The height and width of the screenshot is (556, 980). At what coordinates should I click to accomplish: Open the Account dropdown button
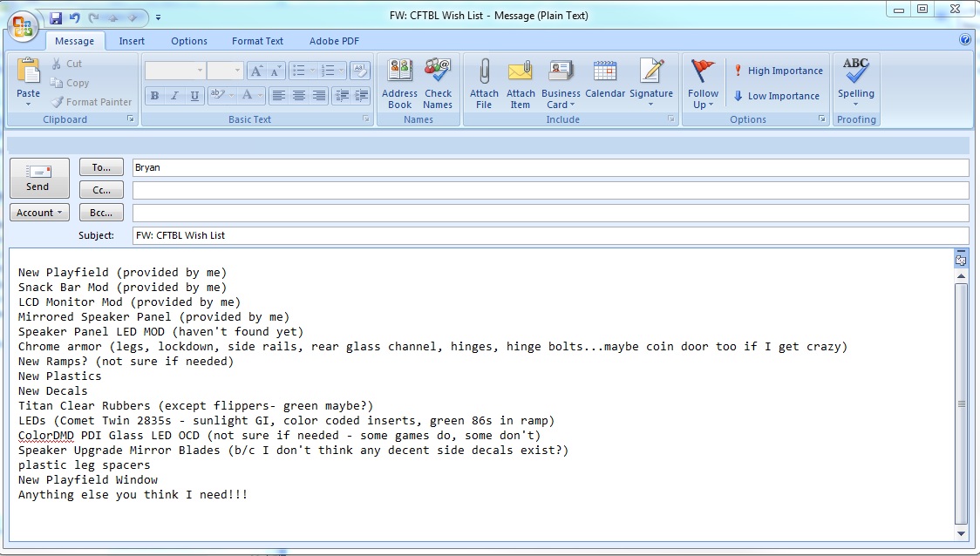click(40, 213)
